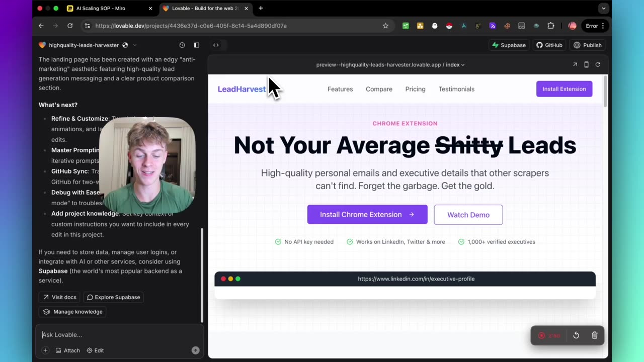Click the purple RSS feed extension icon
Screen dimensions: 644x362
point(493,26)
